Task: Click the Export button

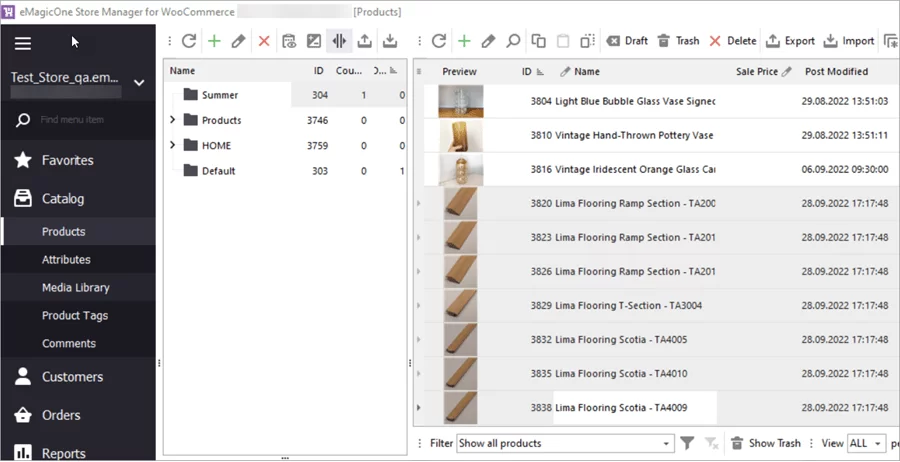Action: click(790, 41)
